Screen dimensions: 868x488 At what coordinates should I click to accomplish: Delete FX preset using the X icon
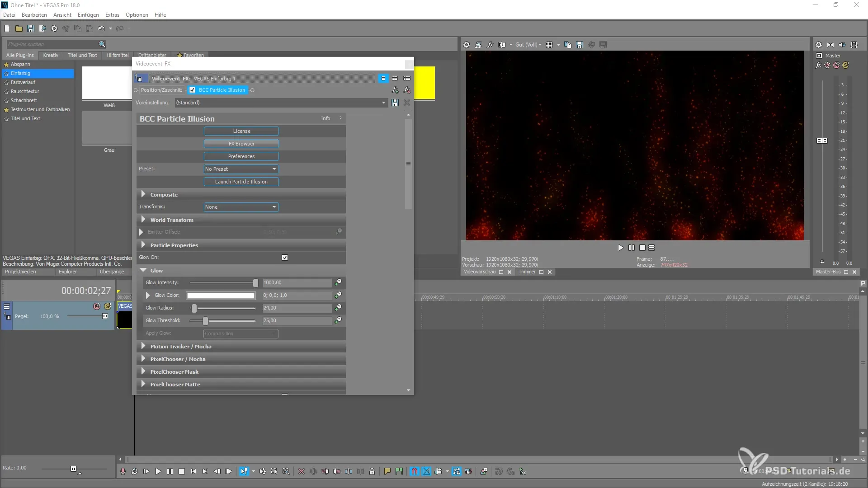pyautogui.click(x=407, y=103)
